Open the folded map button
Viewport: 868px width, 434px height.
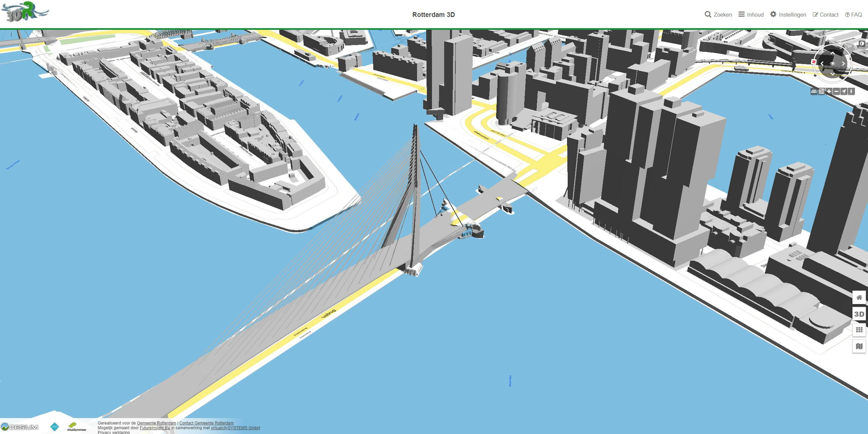(x=859, y=346)
